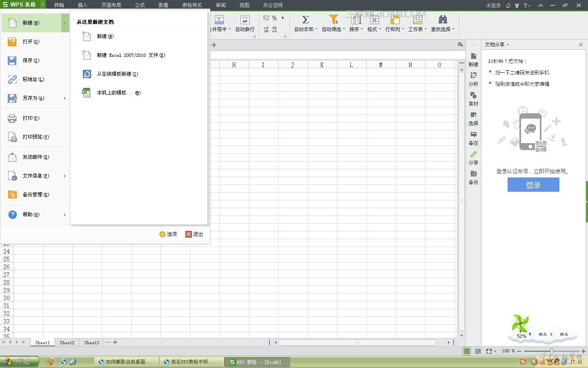Expand the 文件信息 submenu arrow

coord(65,176)
